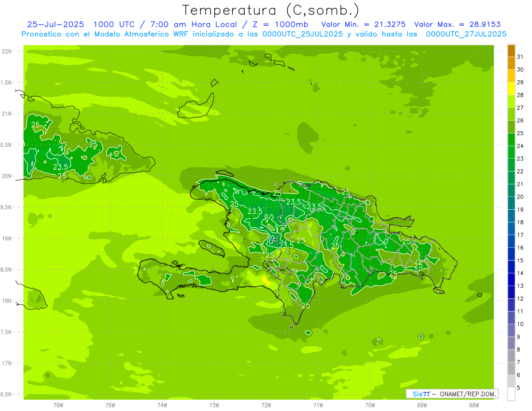Image resolution: width=532 pixels, height=411 pixels.
Task: Click the "71W" longitude label
Action: (x=318, y=405)
